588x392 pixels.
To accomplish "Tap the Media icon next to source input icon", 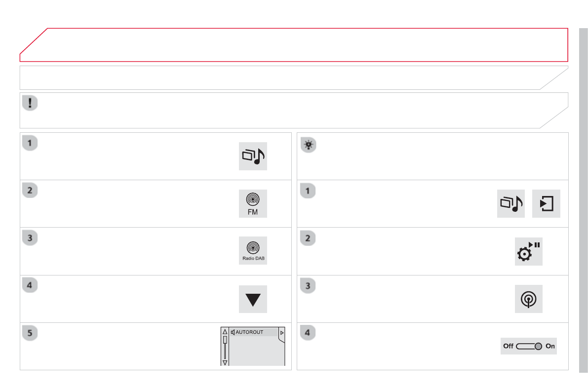I will tap(510, 203).
